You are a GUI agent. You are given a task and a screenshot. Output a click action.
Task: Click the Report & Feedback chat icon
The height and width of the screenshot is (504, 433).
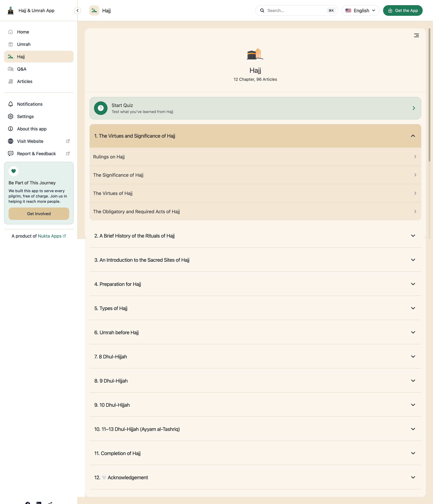pos(10,154)
